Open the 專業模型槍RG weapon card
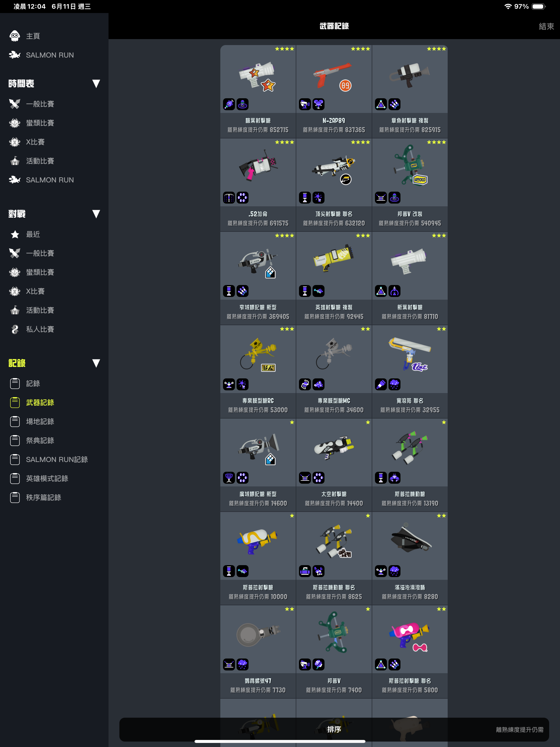560x747 pixels. tap(258, 372)
